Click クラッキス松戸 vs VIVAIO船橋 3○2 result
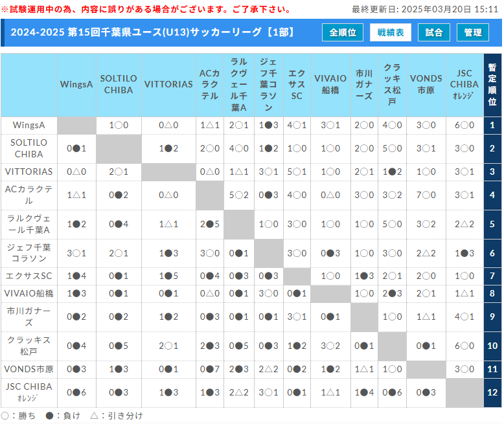The width and height of the screenshot is (504, 424). point(330,346)
